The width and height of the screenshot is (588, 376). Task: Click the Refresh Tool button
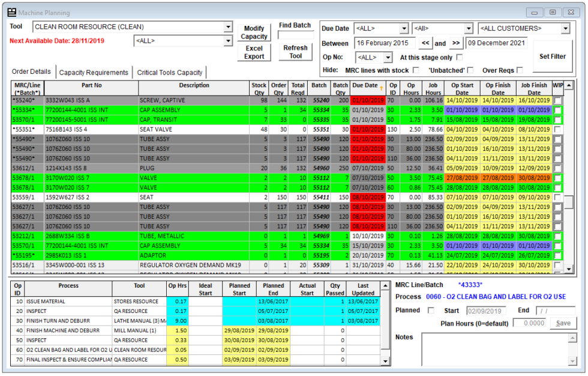295,52
